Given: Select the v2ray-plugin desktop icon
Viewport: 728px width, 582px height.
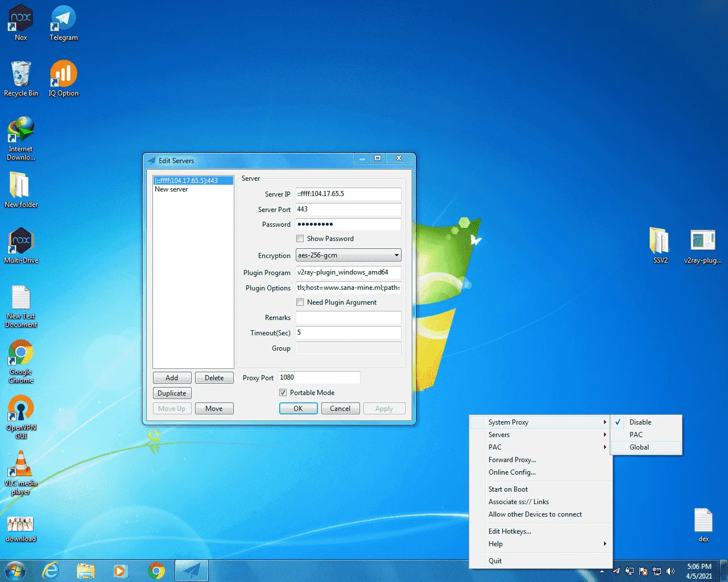Looking at the screenshot, I should [703, 246].
